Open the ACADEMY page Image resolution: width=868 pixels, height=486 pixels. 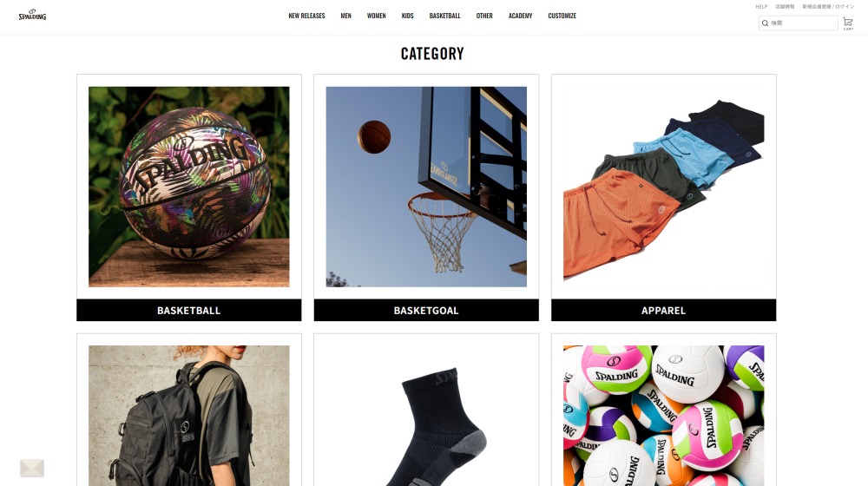pyautogui.click(x=520, y=16)
